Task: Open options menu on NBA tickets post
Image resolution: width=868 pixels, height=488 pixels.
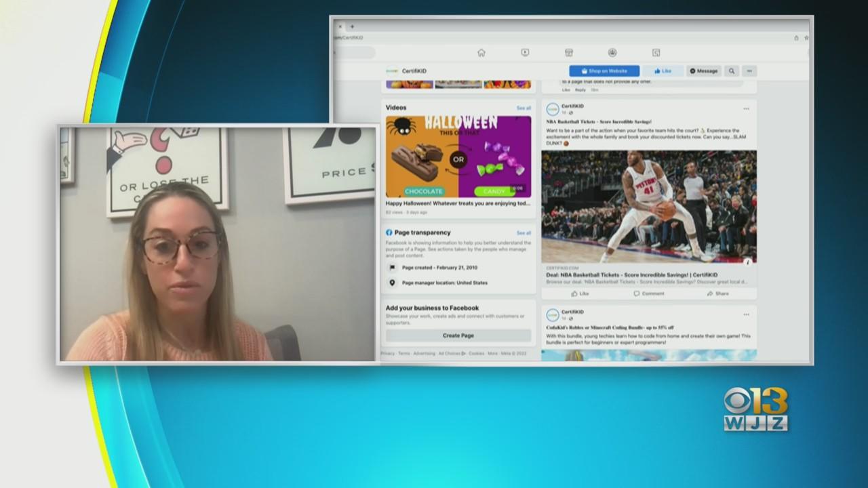Action: pyautogui.click(x=746, y=108)
